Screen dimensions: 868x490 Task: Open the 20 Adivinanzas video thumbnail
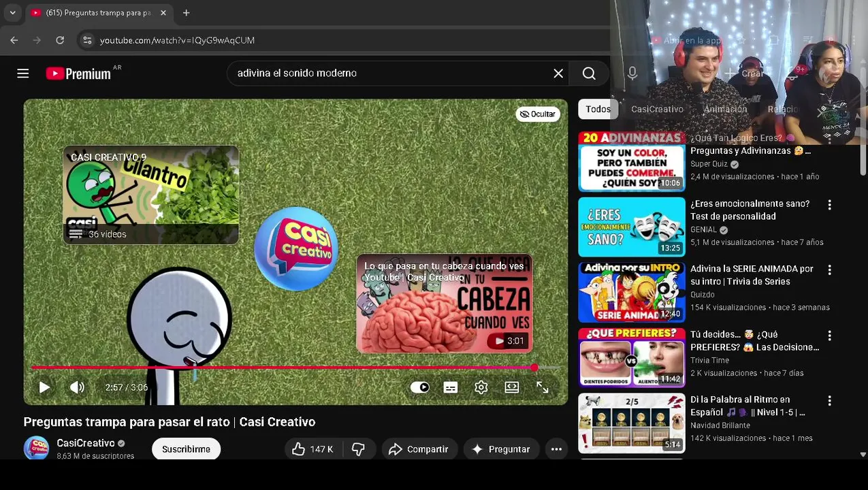[x=632, y=161]
